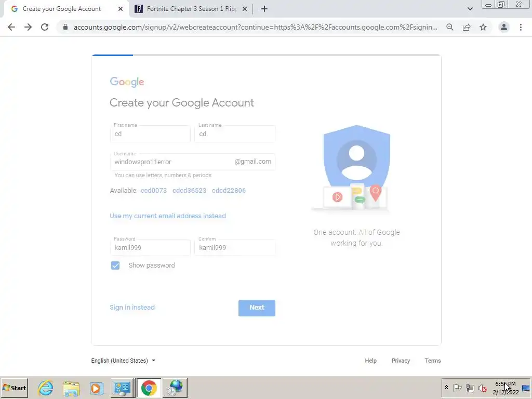532x399 pixels.
Task: Reload the page with the refresh icon
Action: click(45, 27)
